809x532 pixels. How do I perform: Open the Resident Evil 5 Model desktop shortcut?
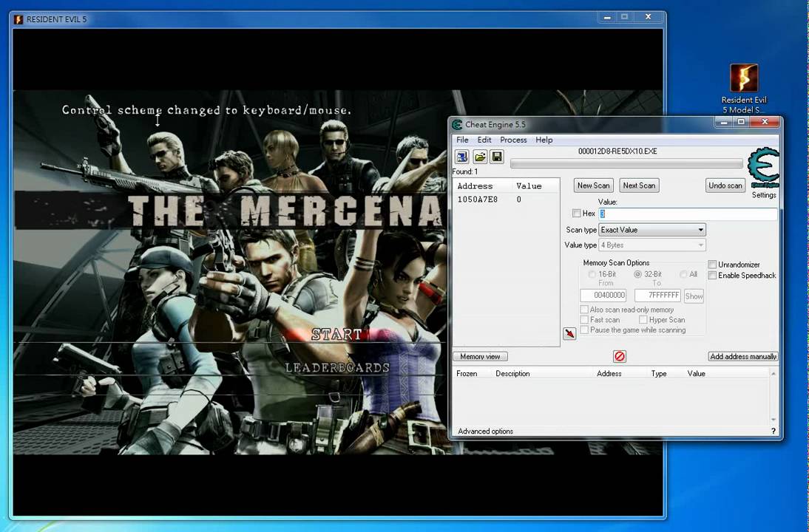[x=744, y=88]
